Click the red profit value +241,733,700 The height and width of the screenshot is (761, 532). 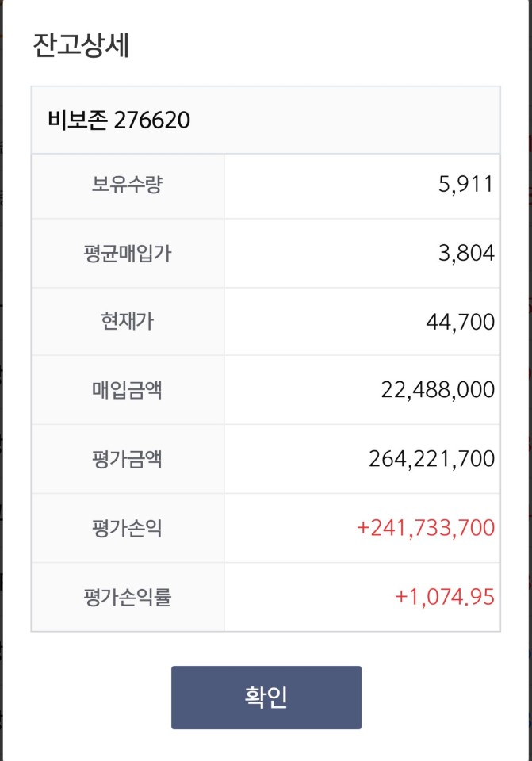point(426,528)
